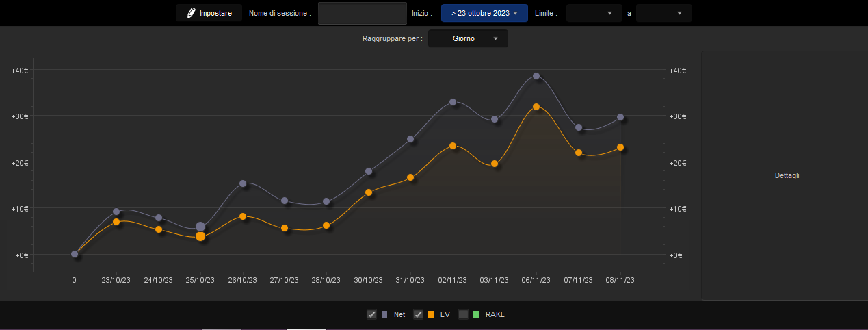The height and width of the screenshot is (330, 868).
Task: Open the second Limite dropdown after 'a'
Action: [x=663, y=13]
